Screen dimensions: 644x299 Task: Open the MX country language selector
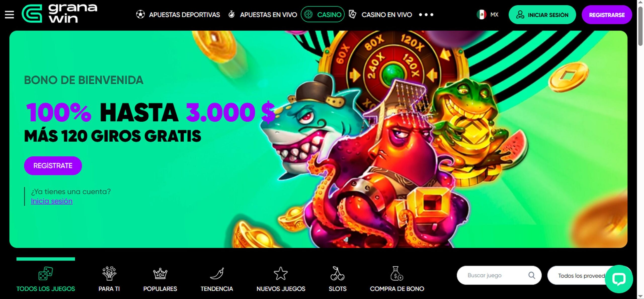pos(488,15)
